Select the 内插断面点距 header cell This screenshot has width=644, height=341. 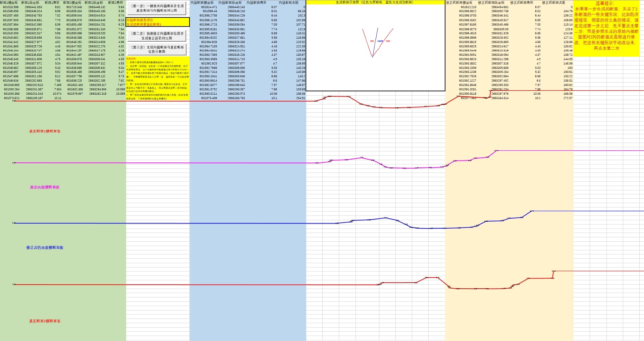[x=288, y=2]
